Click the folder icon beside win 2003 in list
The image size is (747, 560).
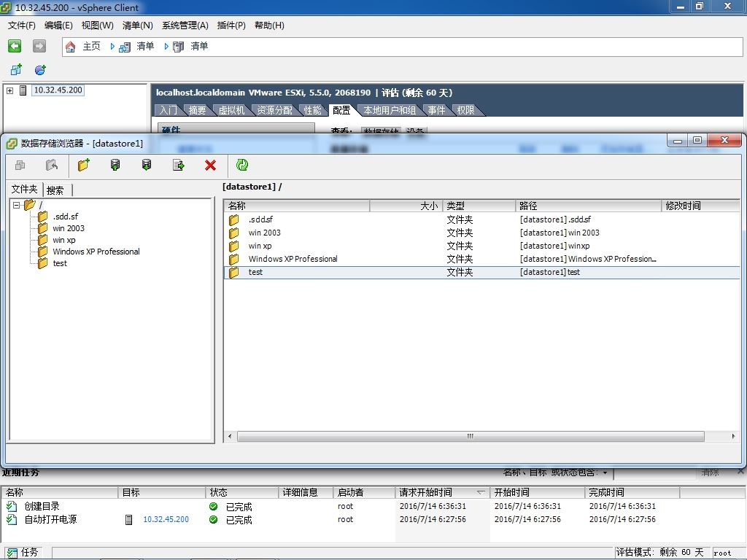click(234, 233)
